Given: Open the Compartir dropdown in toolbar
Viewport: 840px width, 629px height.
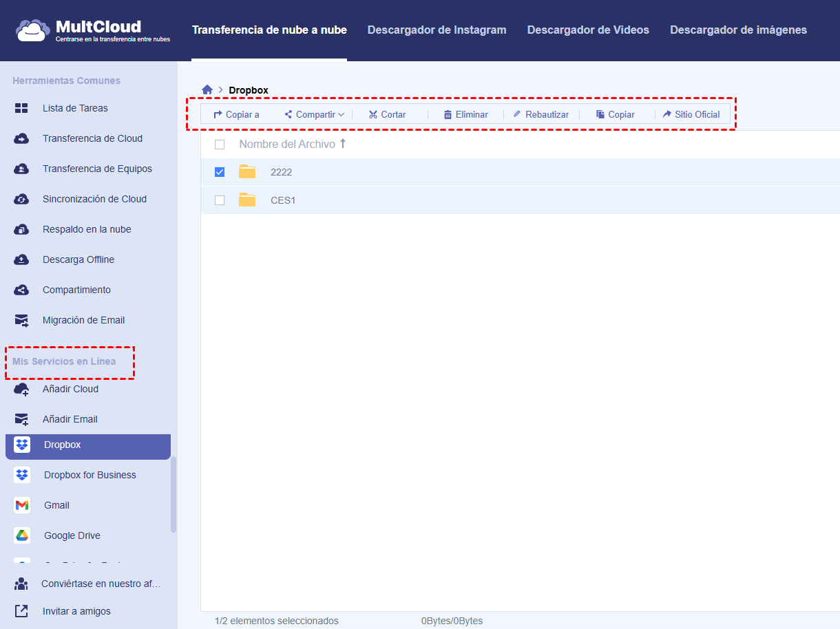Looking at the screenshot, I should (x=314, y=114).
